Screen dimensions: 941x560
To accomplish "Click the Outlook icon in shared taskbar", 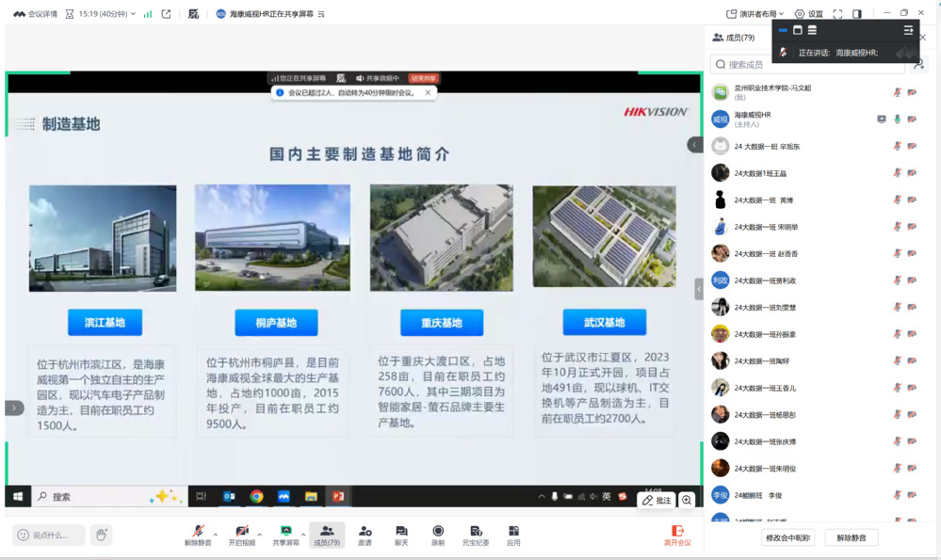I will 229,496.
